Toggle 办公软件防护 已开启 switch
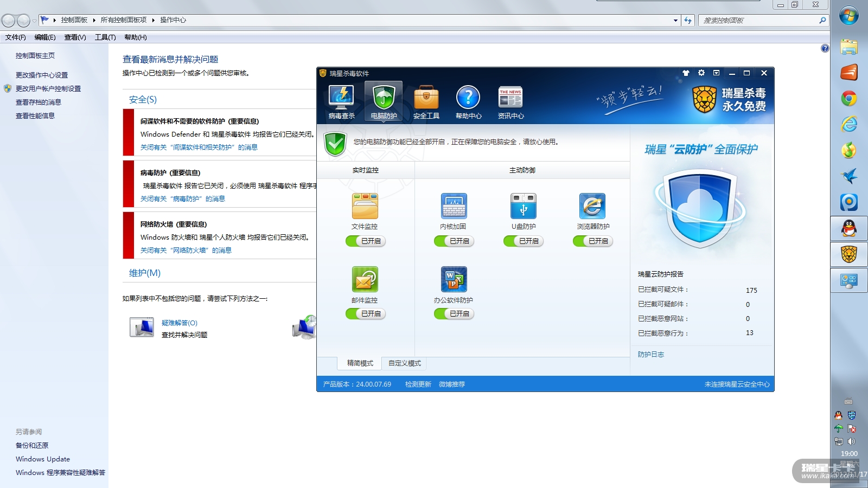868x488 pixels. coord(454,313)
